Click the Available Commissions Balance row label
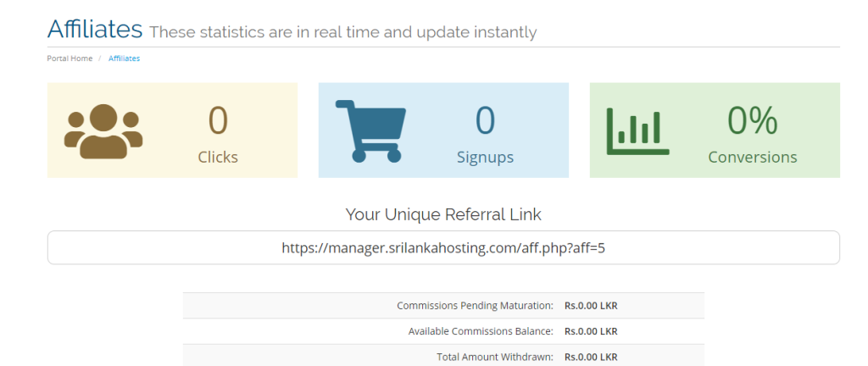This screenshot has width=868, height=366. (x=481, y=331)
